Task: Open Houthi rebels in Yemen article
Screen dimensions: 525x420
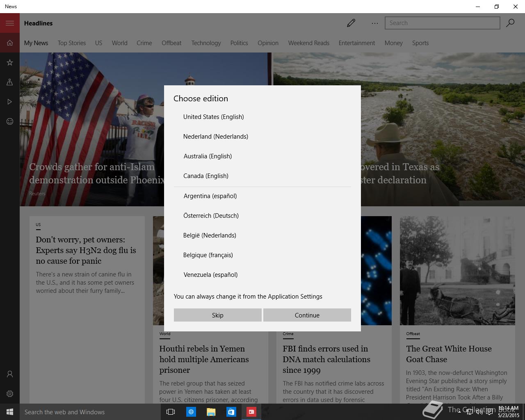Action: coord(204,359)
